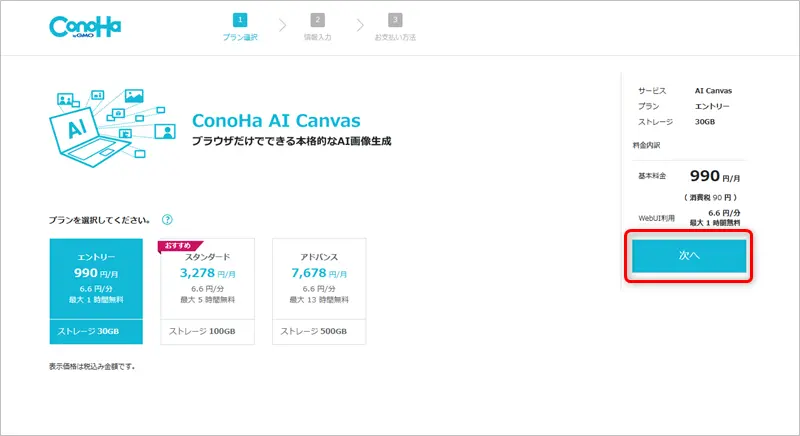
Task: Click the おすすめ ribbon badge
Action: (181, 246)
